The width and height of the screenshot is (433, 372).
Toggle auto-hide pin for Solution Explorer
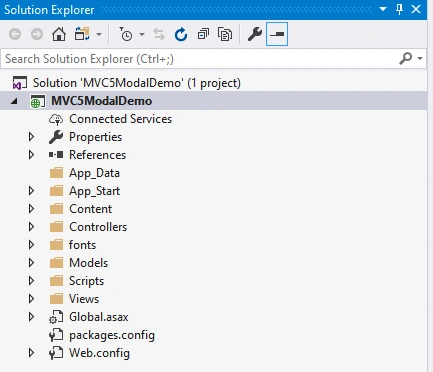(399, 9)
